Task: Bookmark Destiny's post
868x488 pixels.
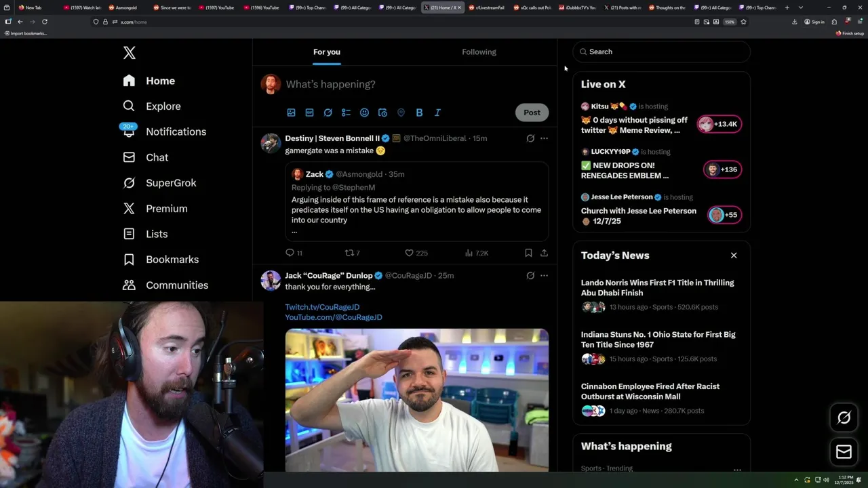Action: pos(528,253)
